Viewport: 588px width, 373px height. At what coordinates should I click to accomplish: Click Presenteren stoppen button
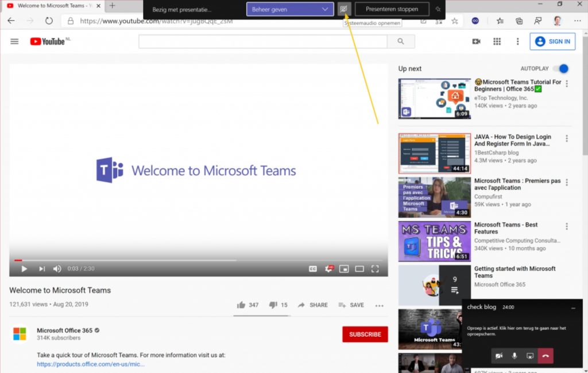coord(392,9)
